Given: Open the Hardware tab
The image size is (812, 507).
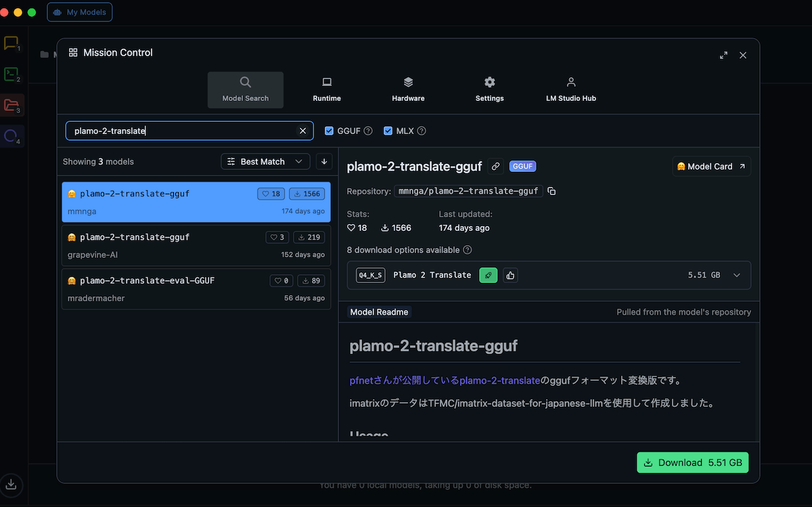Looking at the screenshot, I should click(x=408, y=89).
